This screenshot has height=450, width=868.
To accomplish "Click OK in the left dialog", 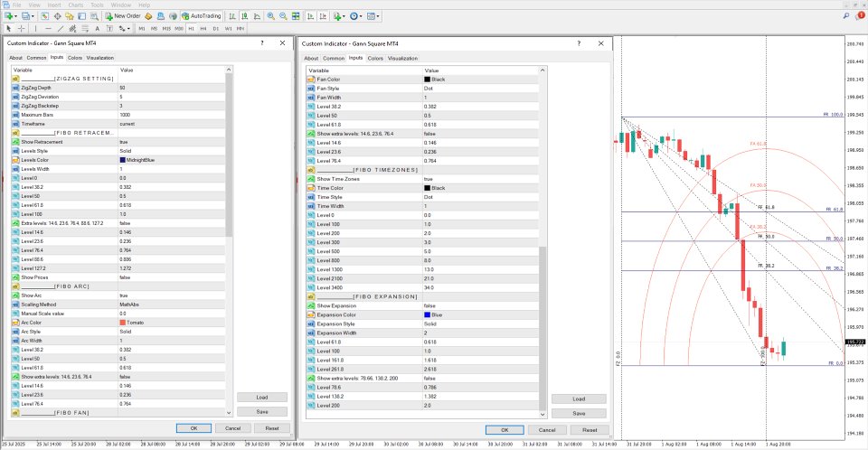I will pos(193,428).
